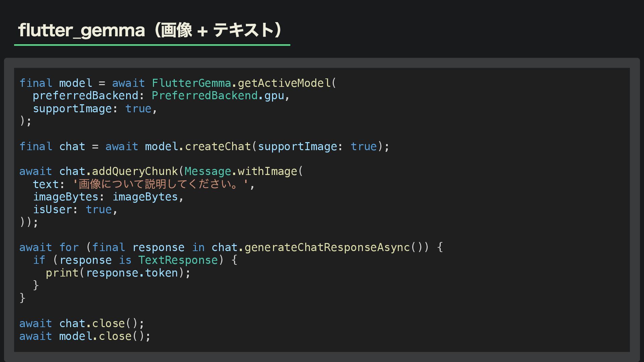644x362 pixels.
Task: Click the 'await for' keyword
Action: click(49, 247)
